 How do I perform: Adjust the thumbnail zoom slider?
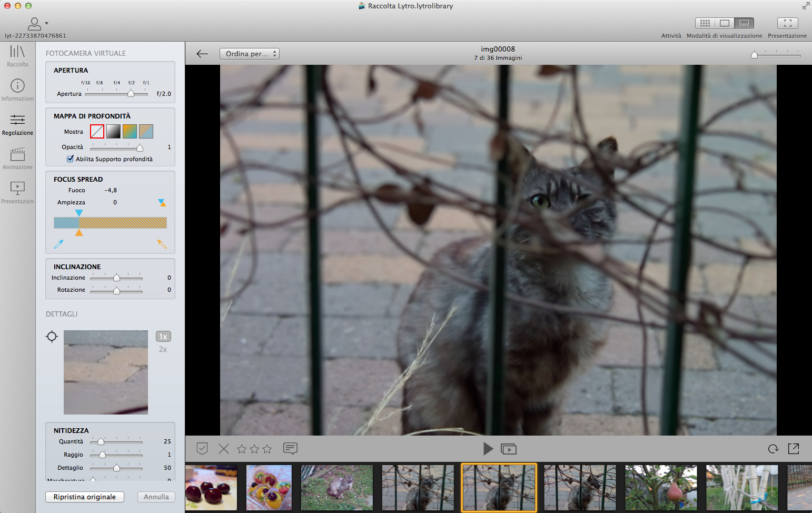coord(755,54)
